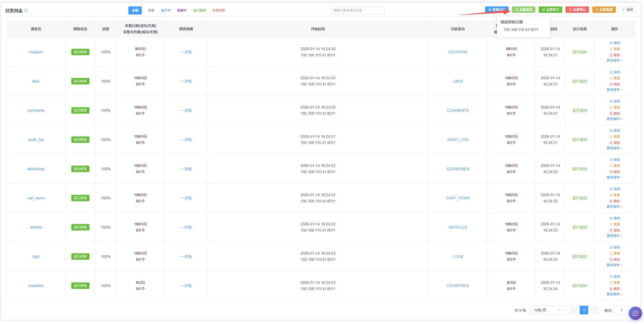Choose executor 192.168.110.41:8011 in popup
This screenshot has width=644, height=324.
[521, 29]
